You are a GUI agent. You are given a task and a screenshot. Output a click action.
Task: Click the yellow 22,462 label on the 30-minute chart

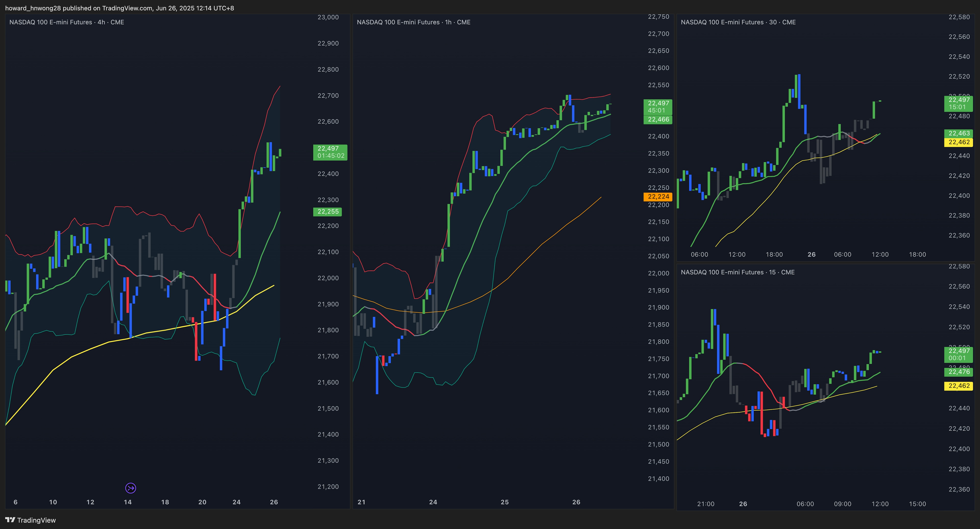click(x=958, y=142)
